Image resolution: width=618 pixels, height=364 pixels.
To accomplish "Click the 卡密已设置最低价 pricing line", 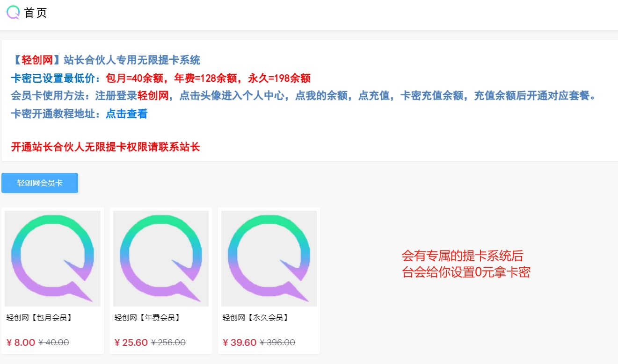I will (x=161, y=78).
